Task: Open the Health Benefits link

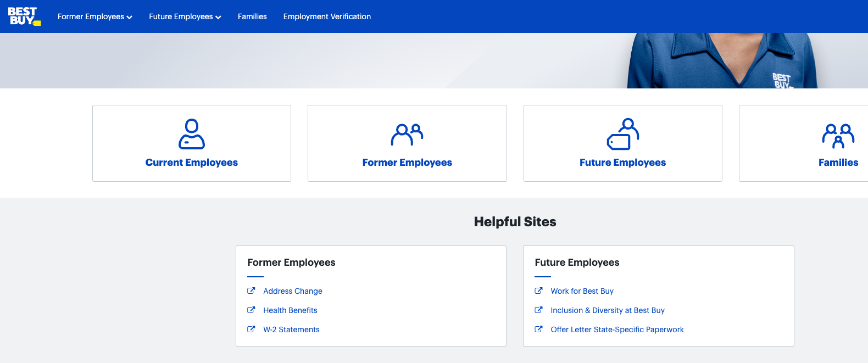Action: pyautogui.click(x=290, y=310)
